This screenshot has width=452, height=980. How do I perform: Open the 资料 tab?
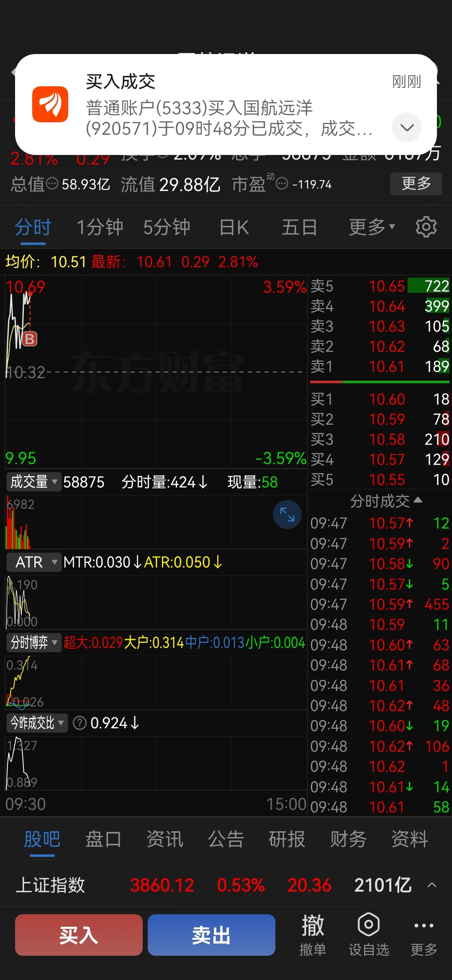tap(409, 839)
